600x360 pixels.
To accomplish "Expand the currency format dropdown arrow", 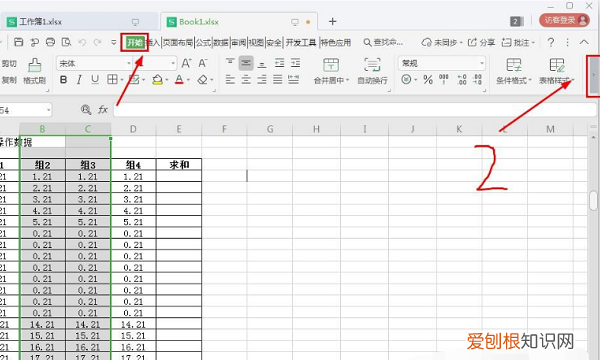I will click(x=416, y=80).
